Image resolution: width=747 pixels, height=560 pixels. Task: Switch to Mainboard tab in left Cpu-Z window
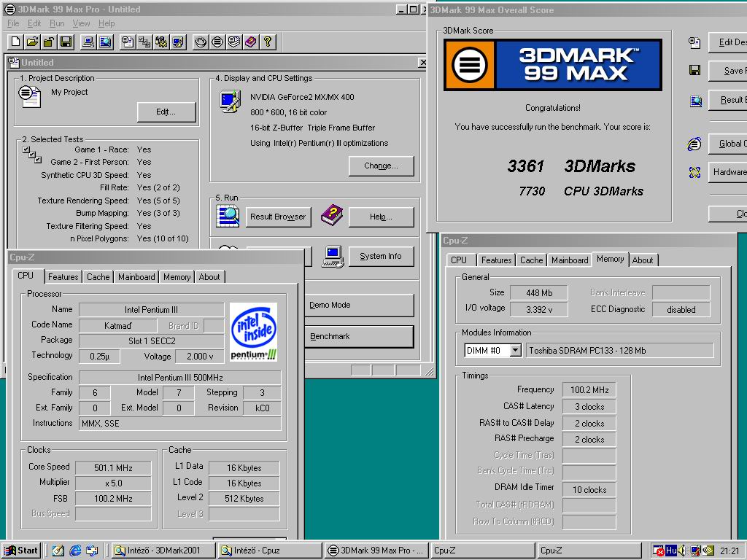pos(136,277)
